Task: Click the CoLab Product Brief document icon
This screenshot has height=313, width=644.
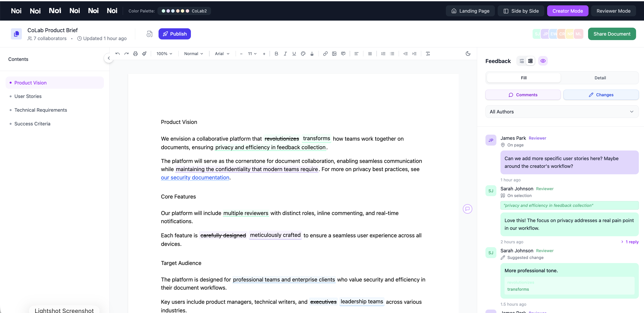Action: click(16, 34)
